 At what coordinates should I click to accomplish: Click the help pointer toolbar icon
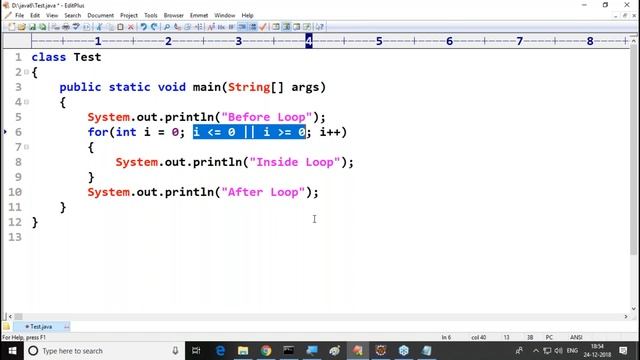pyautogui.click(x=320, y=27)
